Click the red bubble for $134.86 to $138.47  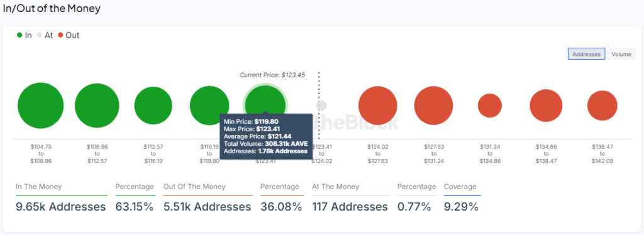tap(546, 106)
